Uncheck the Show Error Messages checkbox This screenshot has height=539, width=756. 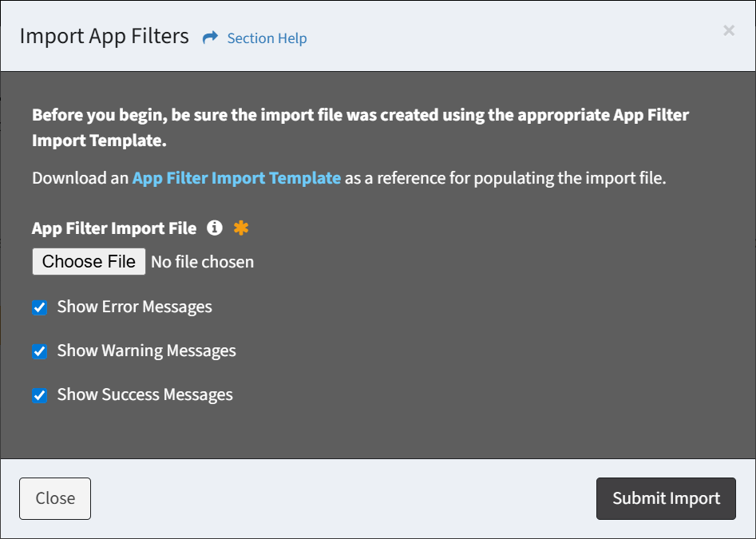40,307
